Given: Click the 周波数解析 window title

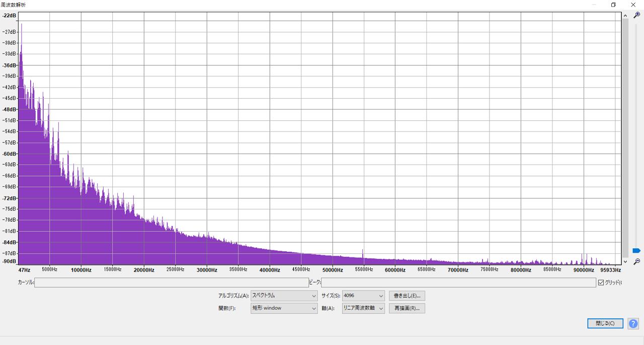Looking at the screenshot, I should click(13, 5).
